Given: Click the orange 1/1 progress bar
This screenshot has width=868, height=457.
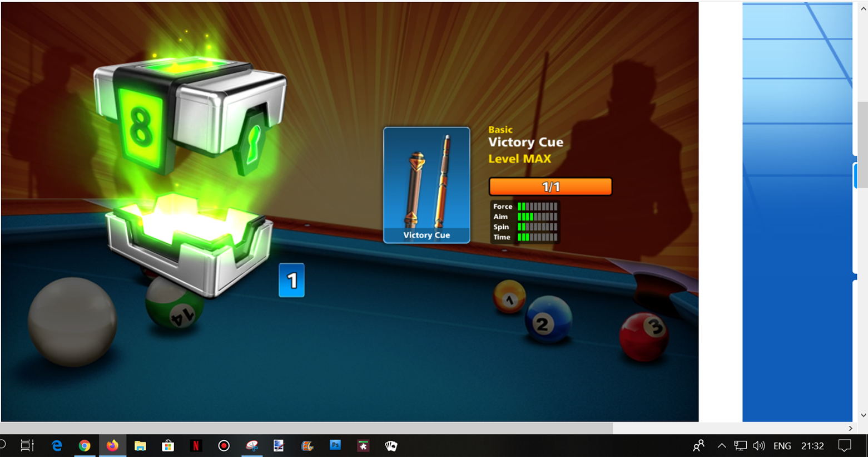Looking at the screenshot, I should coord(550,186).
